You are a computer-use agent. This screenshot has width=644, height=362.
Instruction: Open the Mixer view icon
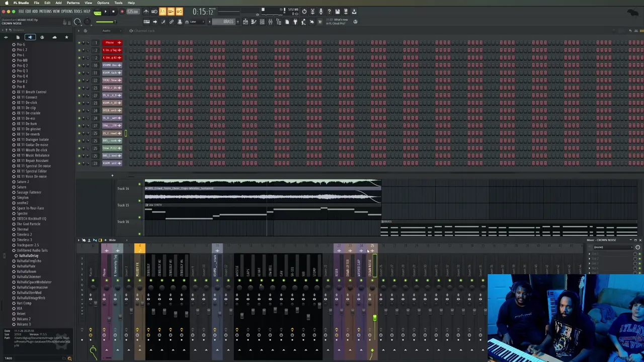[x=270, y=22]
